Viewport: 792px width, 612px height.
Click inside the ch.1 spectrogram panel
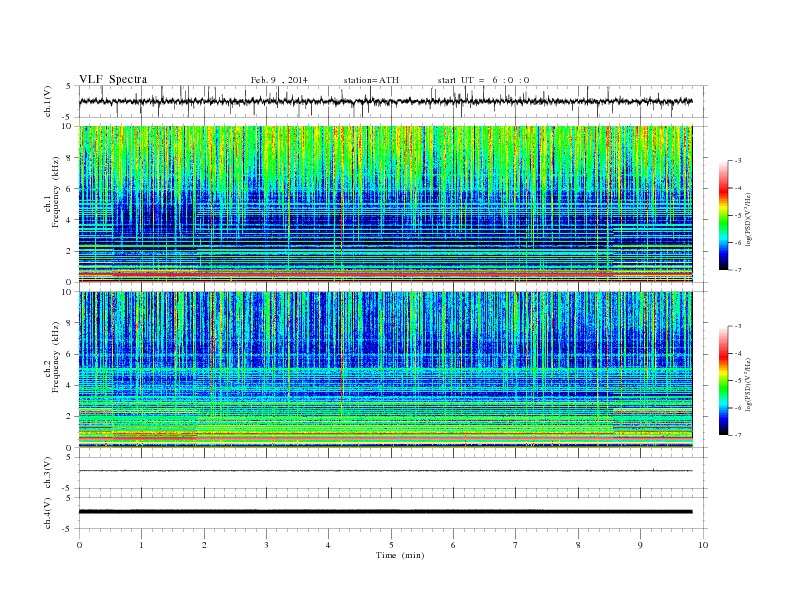click(385, 204)
